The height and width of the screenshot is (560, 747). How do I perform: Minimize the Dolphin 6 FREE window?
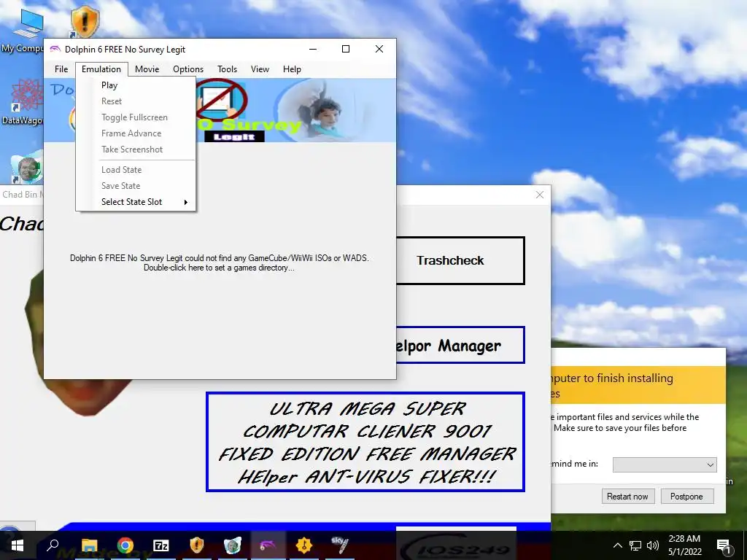(x=313, y=49)
